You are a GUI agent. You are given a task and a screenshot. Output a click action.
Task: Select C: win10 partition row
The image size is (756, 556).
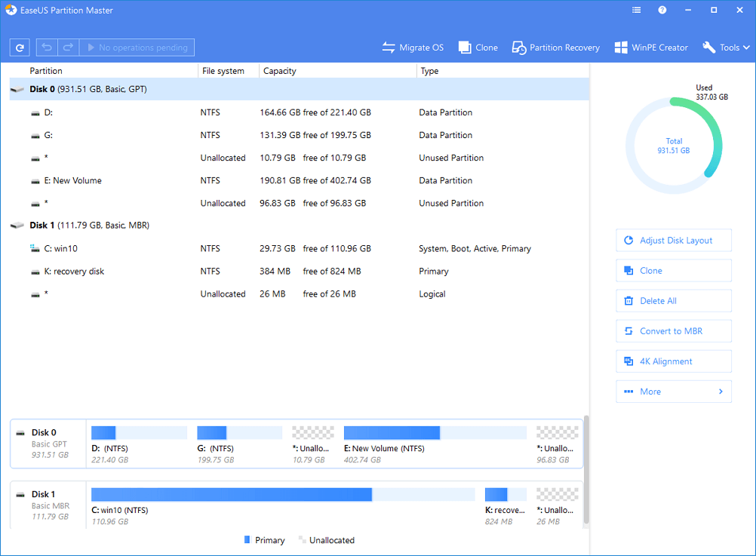pyautogui.click(x=299, y=248)
